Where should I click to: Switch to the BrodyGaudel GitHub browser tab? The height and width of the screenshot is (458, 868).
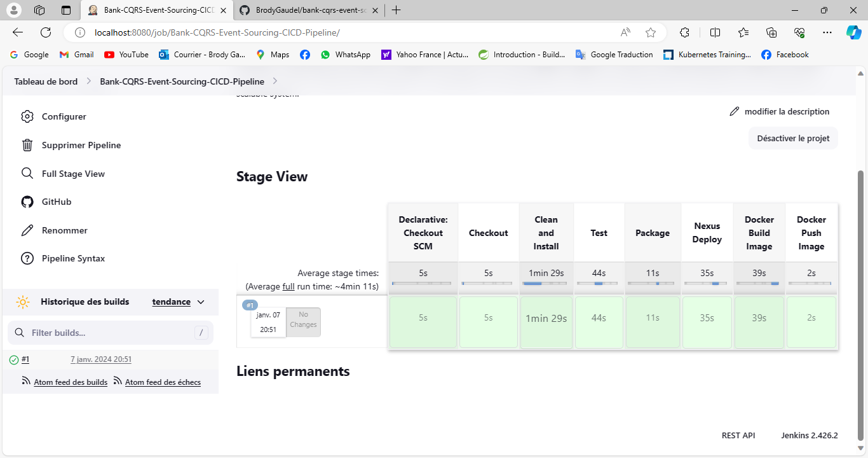pos(309,10)
